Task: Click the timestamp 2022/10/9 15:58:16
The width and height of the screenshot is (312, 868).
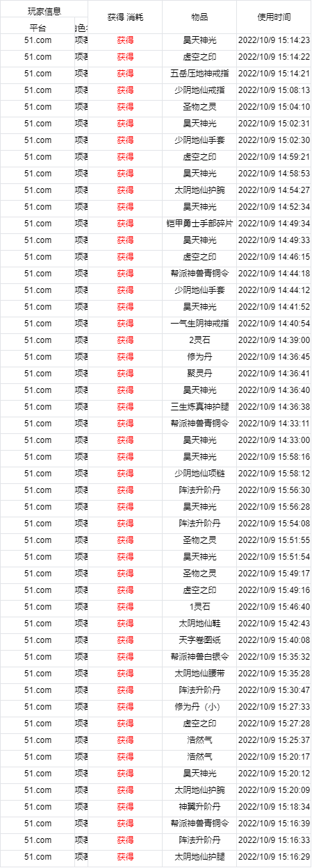Action: point(274,457)
